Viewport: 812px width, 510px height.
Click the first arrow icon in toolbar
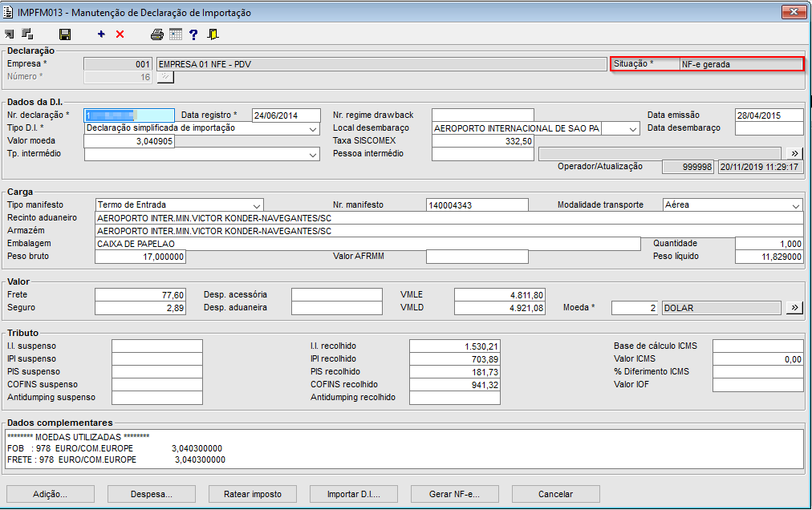click(10, 34)
